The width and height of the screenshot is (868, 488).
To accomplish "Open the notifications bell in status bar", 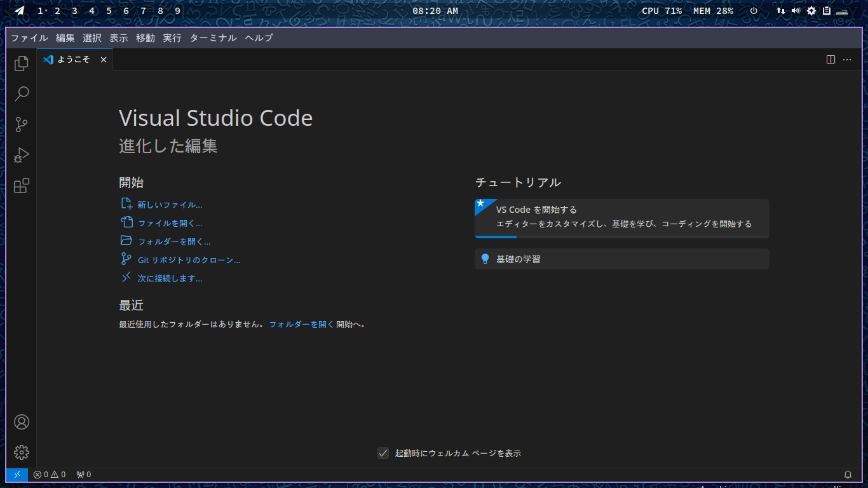I will 848,475.
